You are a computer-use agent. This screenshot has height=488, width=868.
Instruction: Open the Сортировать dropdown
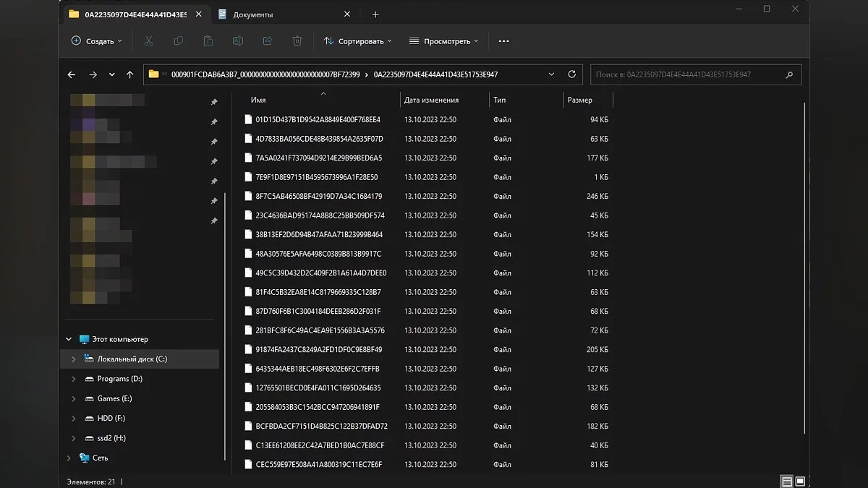pyautogui.click(x=357, y=41)
